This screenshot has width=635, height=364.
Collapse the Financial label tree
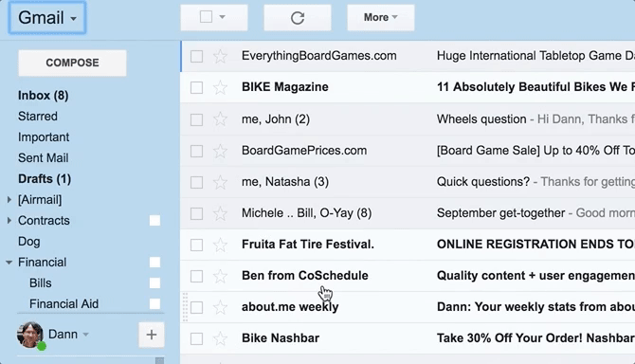tap(9, 263)
